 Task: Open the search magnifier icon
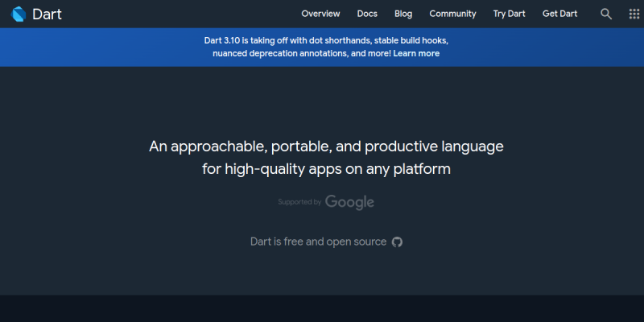(x=606, y=14)
